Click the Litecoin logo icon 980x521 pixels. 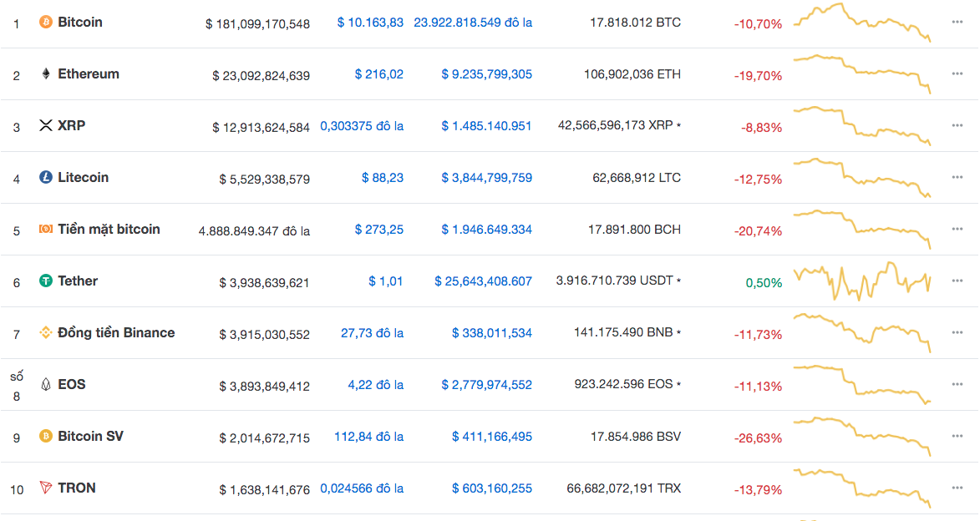(x=46, y=178)
